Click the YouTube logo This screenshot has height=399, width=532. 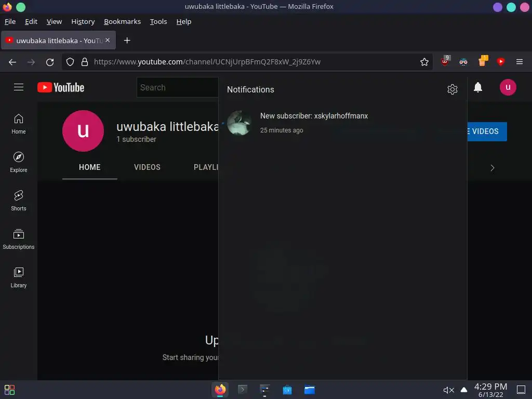click(61, 87)
